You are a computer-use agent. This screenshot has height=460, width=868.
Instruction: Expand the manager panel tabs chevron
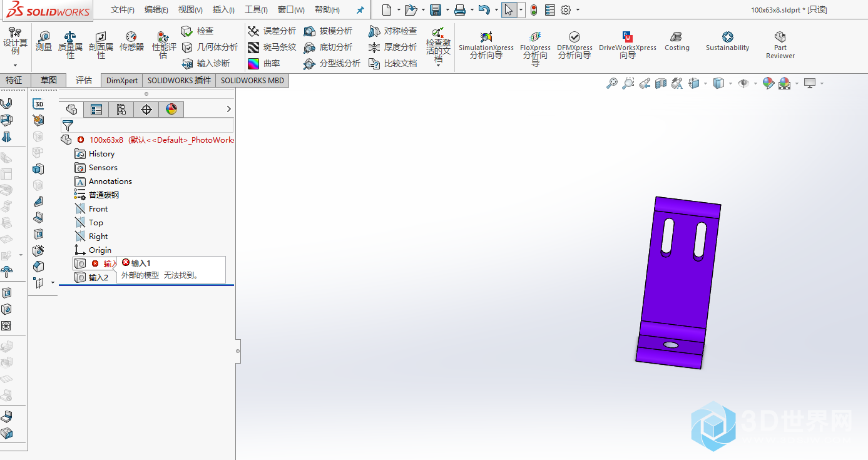tap(228, 110)
